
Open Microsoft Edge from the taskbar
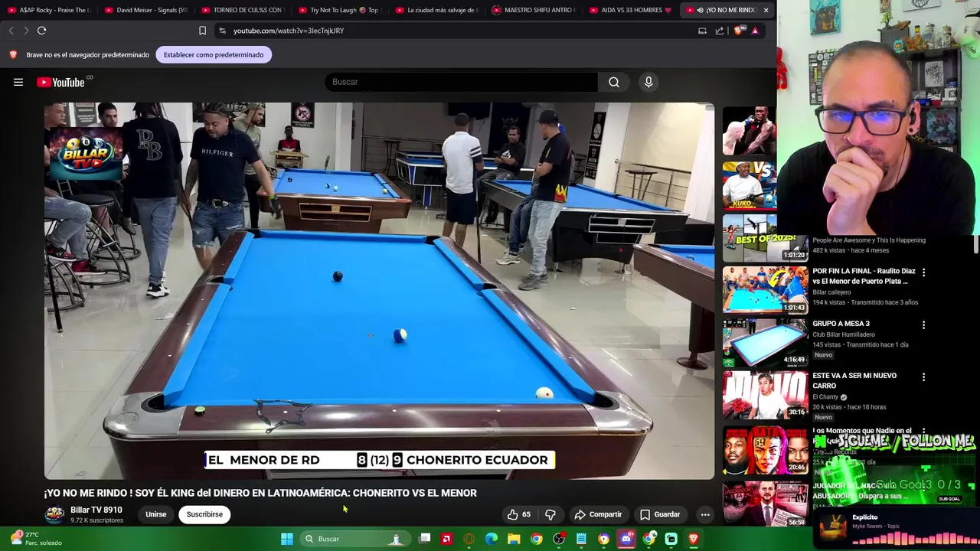click(x=492, y=539)
